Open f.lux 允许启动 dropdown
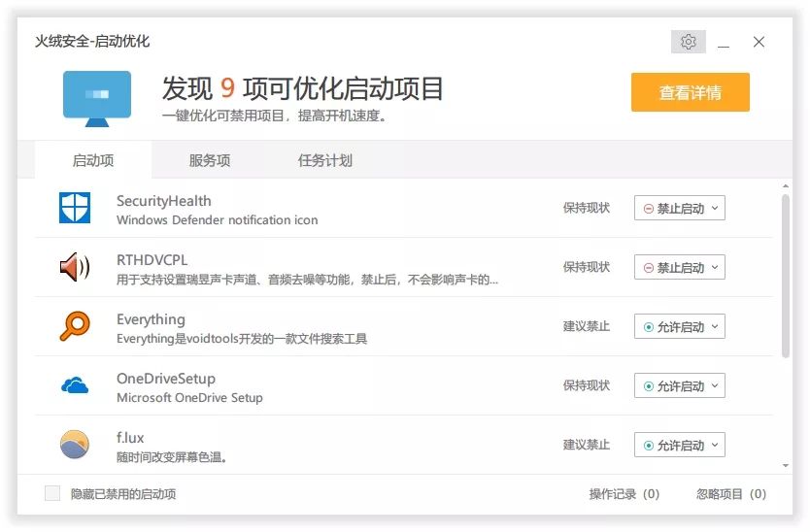 click(679, 445)
